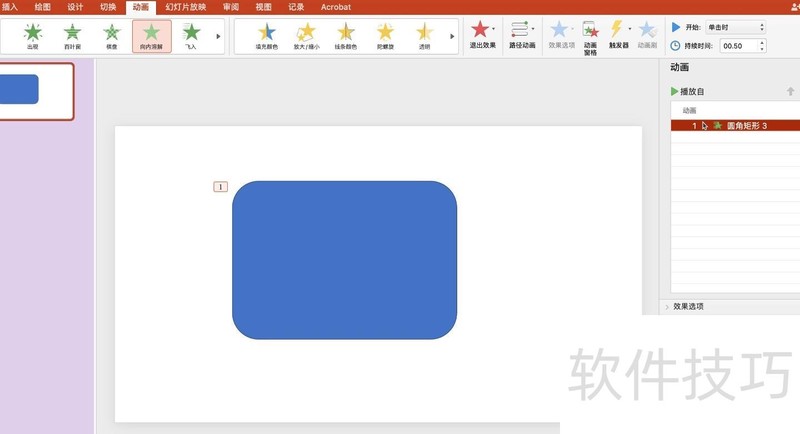
Task: Click the greyed 动画刷 animation painter
Action: 647,35
